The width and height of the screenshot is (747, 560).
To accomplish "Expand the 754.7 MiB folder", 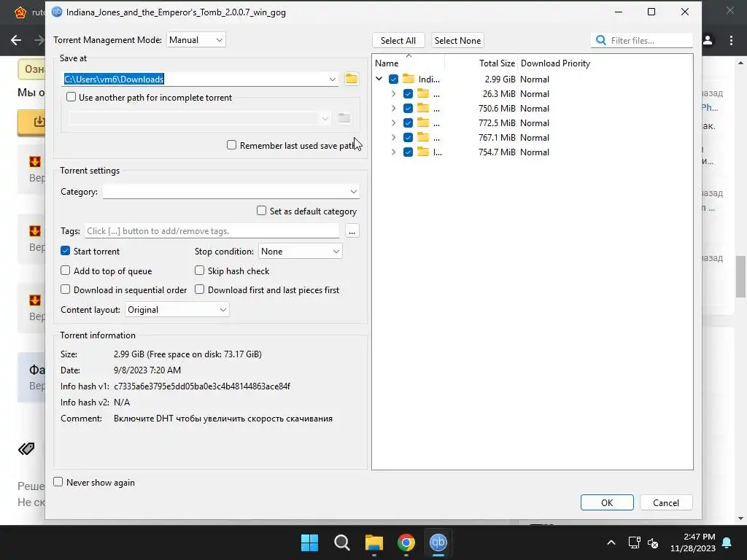I will coord(393,152).
